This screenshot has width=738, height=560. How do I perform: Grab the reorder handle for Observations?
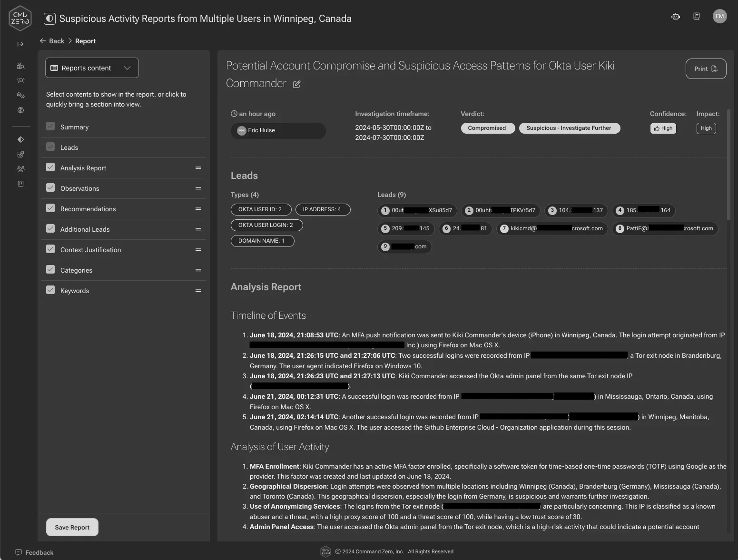[x=198, y=188]
